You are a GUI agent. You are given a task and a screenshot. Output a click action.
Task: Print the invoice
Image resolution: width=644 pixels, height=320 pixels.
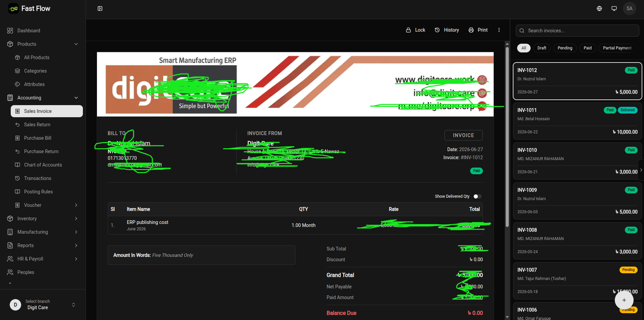click(478, 30)
